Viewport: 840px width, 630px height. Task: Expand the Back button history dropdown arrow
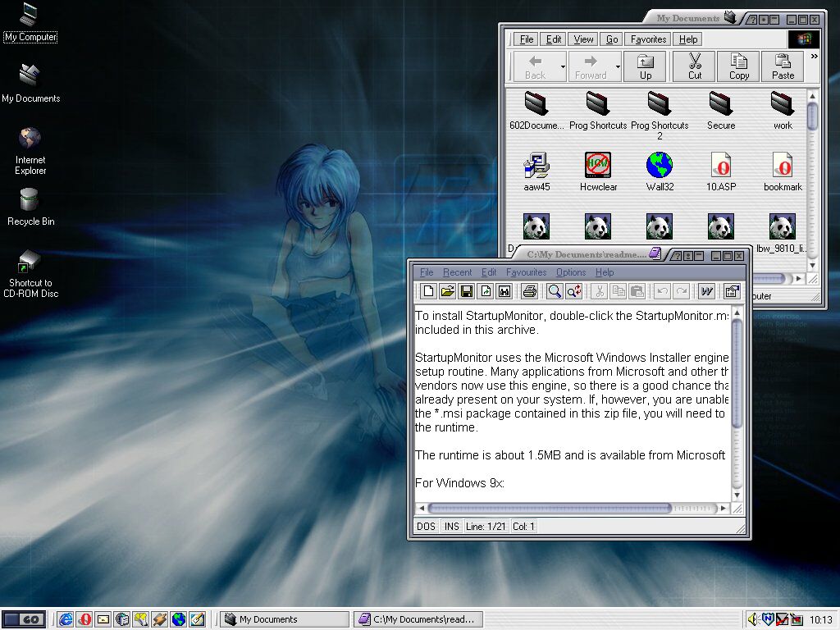point(563,66)
